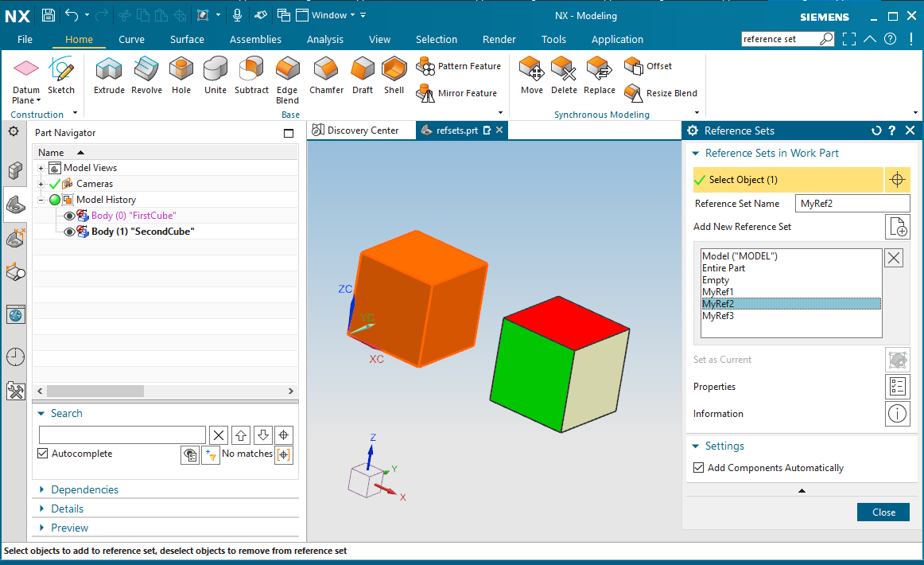The image size is (924, 565).
Task: Collapse the Search section
Action: point(41,414)
